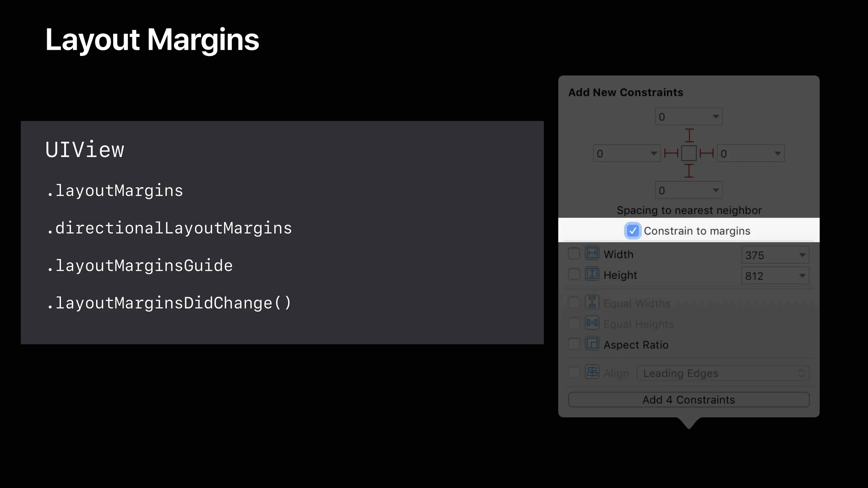
Task: Click the Add 4 Constraints button
Action: pyautogui.click(x=689, y=400)
